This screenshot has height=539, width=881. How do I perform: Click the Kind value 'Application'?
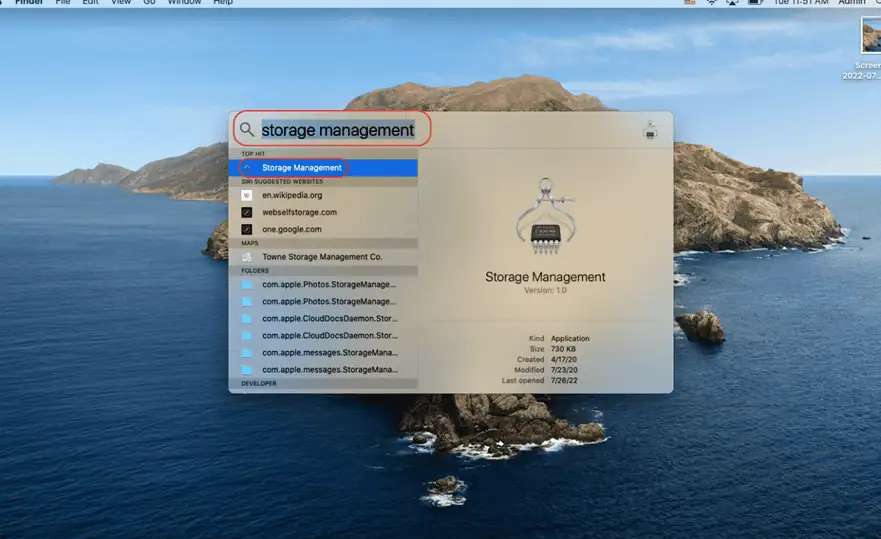point(570,338)
